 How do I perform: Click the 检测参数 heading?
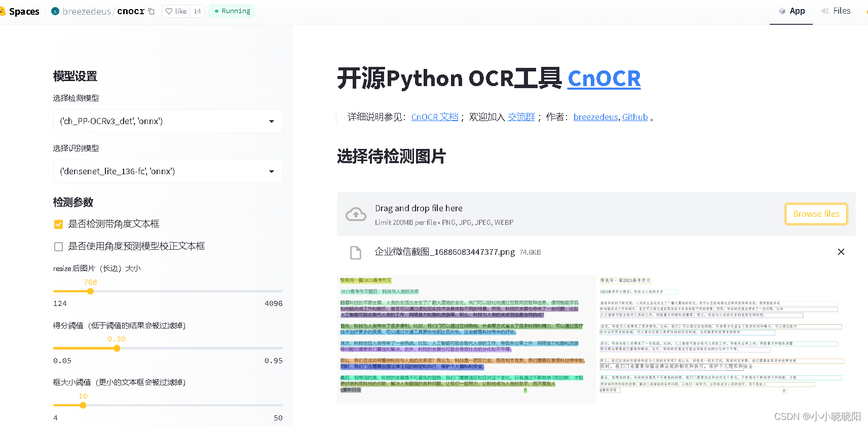(x=73, y=202)
